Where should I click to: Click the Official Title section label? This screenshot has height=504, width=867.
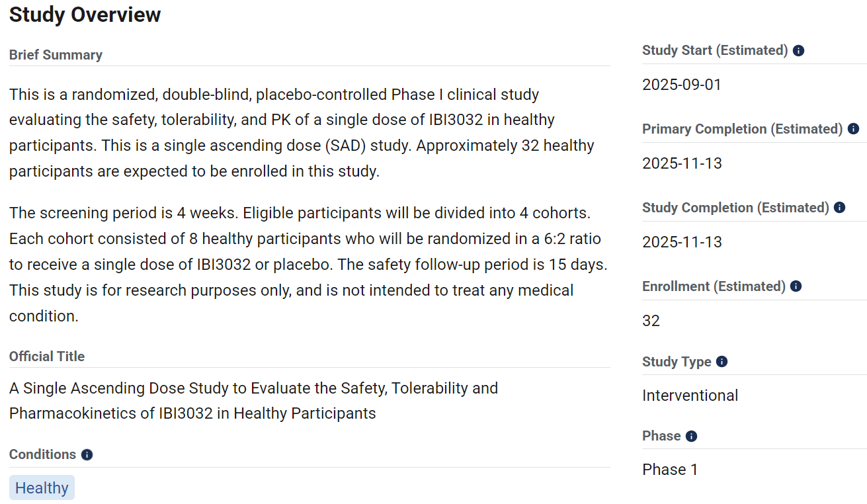pos(47,357)
